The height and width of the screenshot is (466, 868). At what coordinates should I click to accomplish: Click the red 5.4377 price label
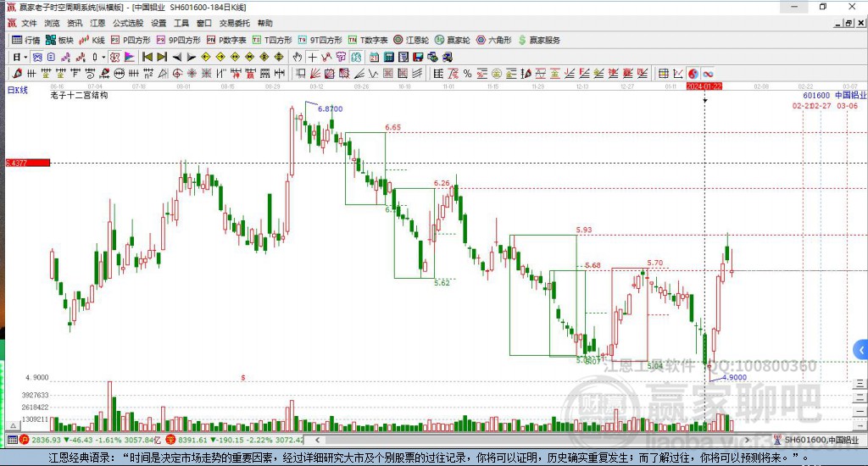pos(28,163)
